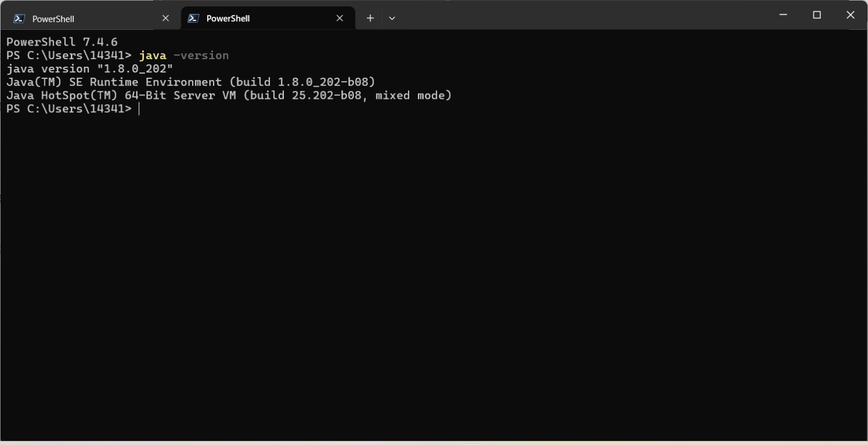
Task: Close the first PowerShell tab
Action: click(x=166, y=19)
